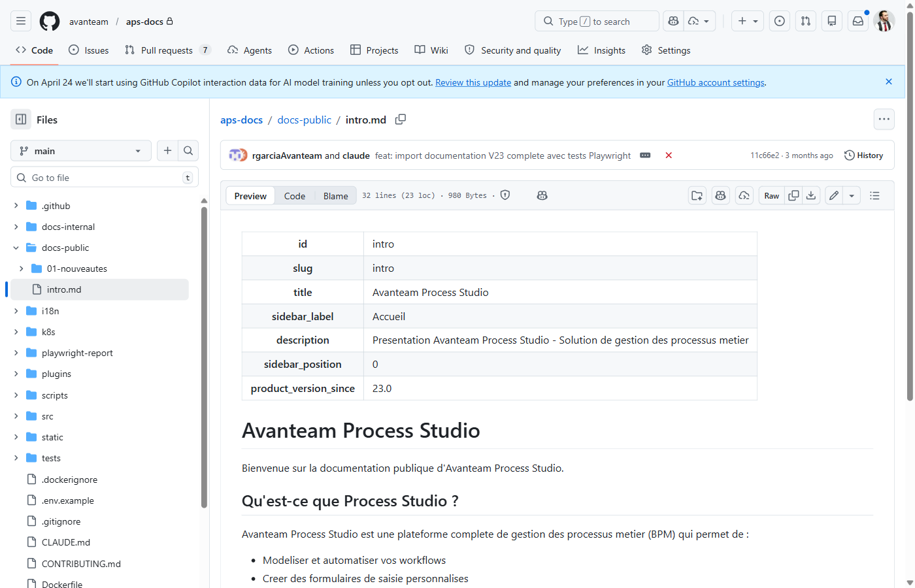View the commit History button
This screenshot has height=588, width=915.
[863, 155]
